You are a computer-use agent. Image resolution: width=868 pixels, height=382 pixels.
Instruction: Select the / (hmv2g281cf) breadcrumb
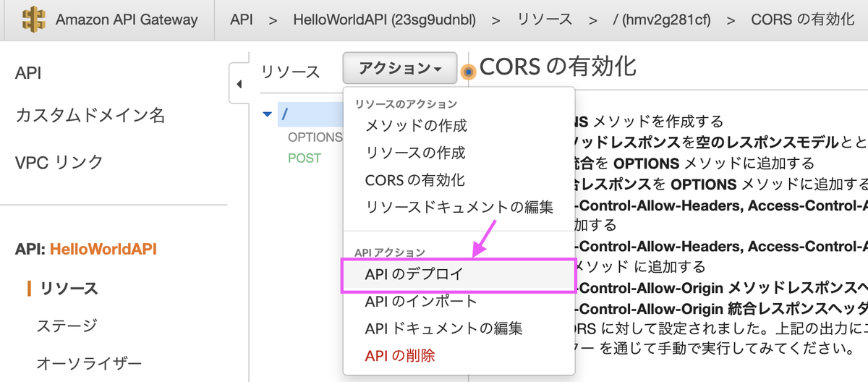[x=661, y=20]
